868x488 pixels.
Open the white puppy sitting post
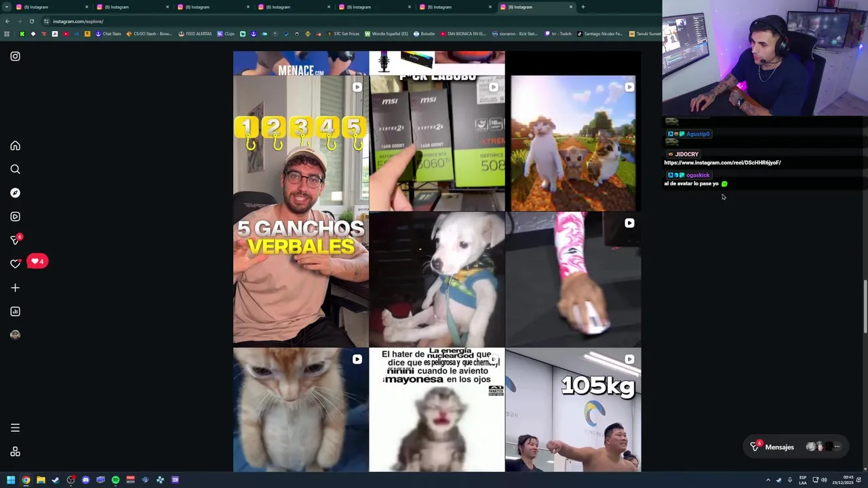click(437, 279)
